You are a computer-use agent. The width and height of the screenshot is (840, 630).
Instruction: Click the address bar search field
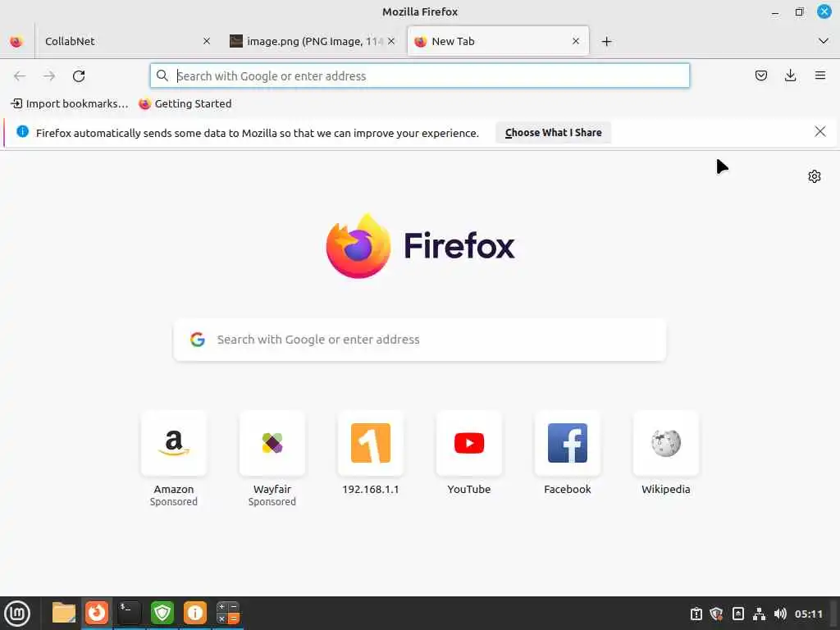tap(419, 75)
